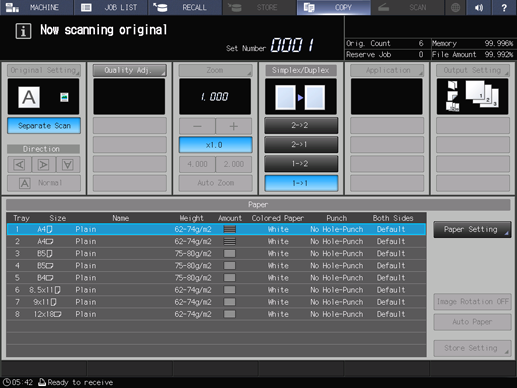Expand the Quality Adj. panel
This screenshot has width=517, height=388.
click(129, 70)
